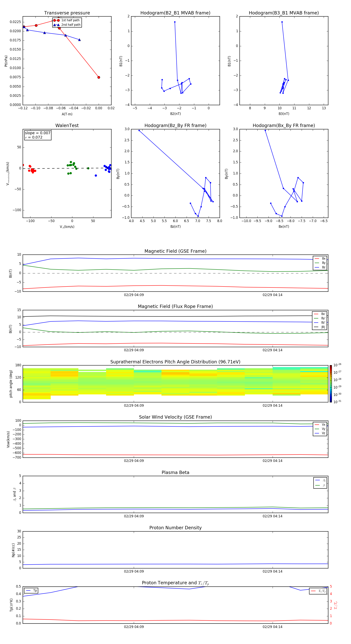Image resolution: width=351 pixels, height=644 pixels.
Task: Click the "WalenTest" plot title
Action: (67, 125)
